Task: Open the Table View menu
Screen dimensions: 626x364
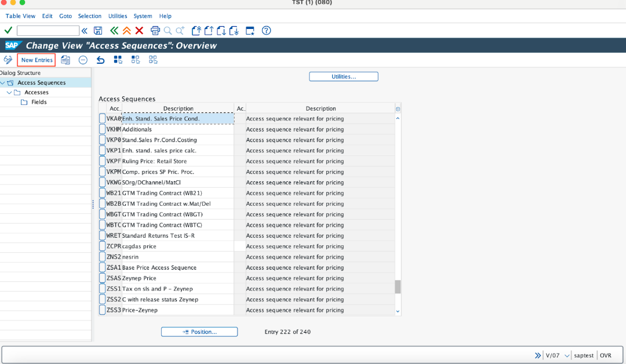Action: pyautogui.click(x=20, y=16)
